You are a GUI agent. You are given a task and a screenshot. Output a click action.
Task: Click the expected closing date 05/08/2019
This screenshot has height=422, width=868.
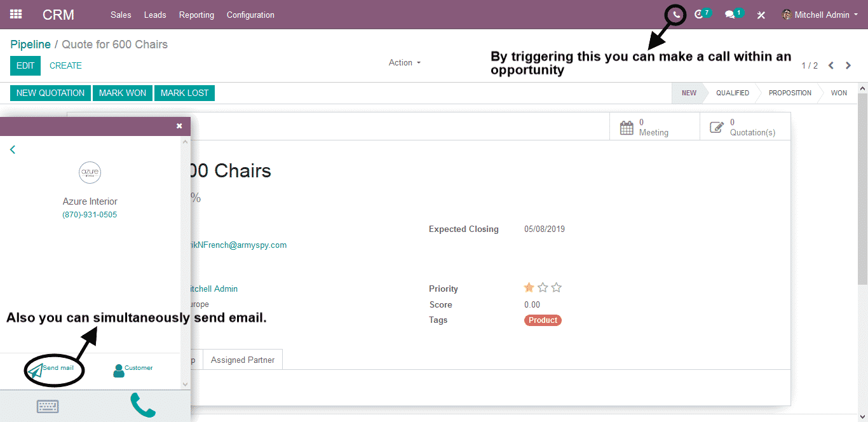coord(545,229)
